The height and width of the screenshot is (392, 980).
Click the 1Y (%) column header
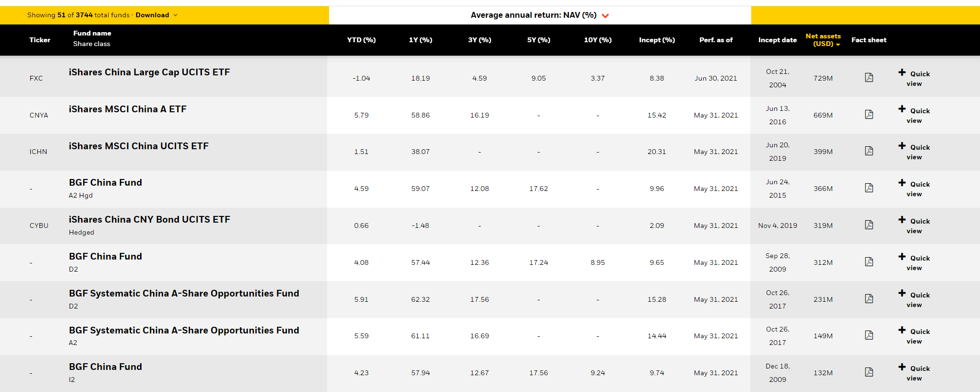(x=420, y=40)
